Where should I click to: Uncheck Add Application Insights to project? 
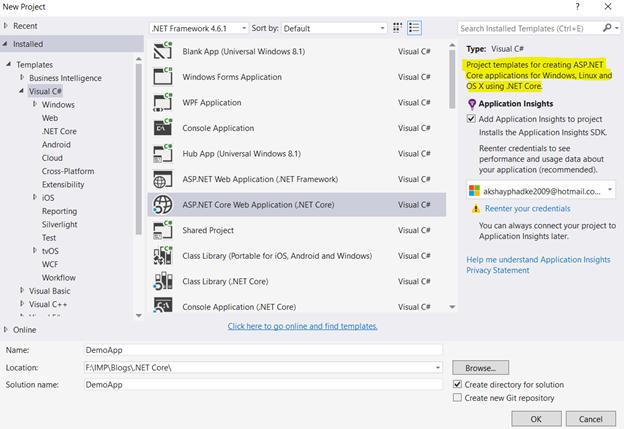471,119
